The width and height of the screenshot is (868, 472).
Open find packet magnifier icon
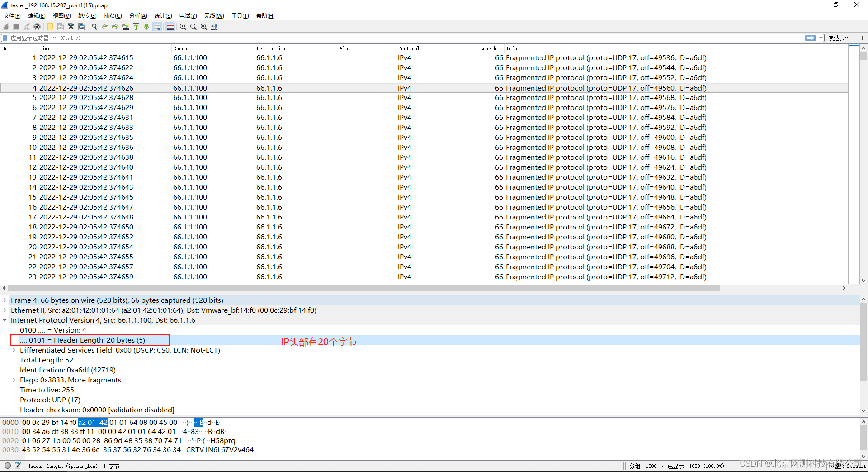coord(94,27)
